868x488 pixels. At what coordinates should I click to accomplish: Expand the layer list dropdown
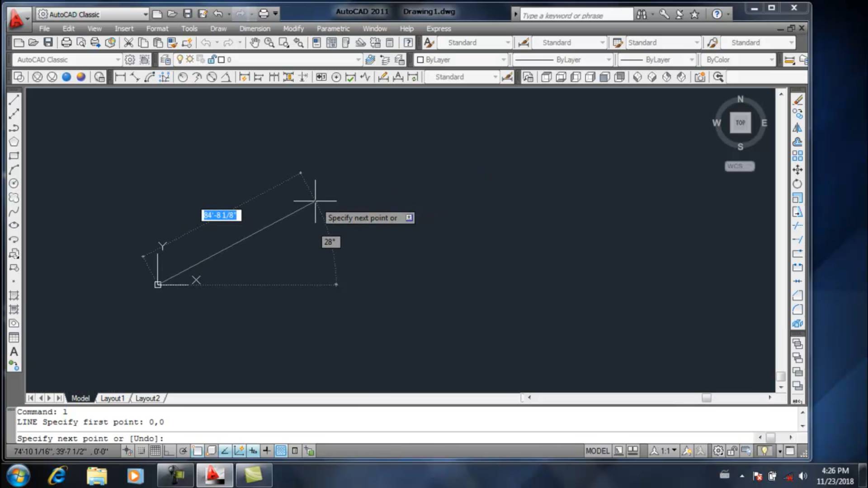tap(358, 60)
